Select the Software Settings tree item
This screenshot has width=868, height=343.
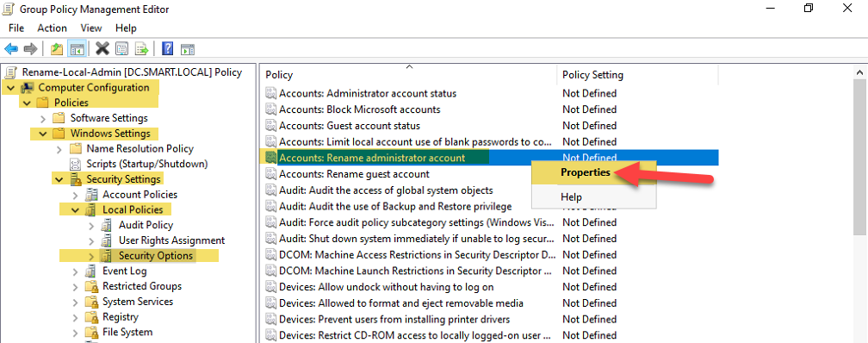[x=109, y=118]
